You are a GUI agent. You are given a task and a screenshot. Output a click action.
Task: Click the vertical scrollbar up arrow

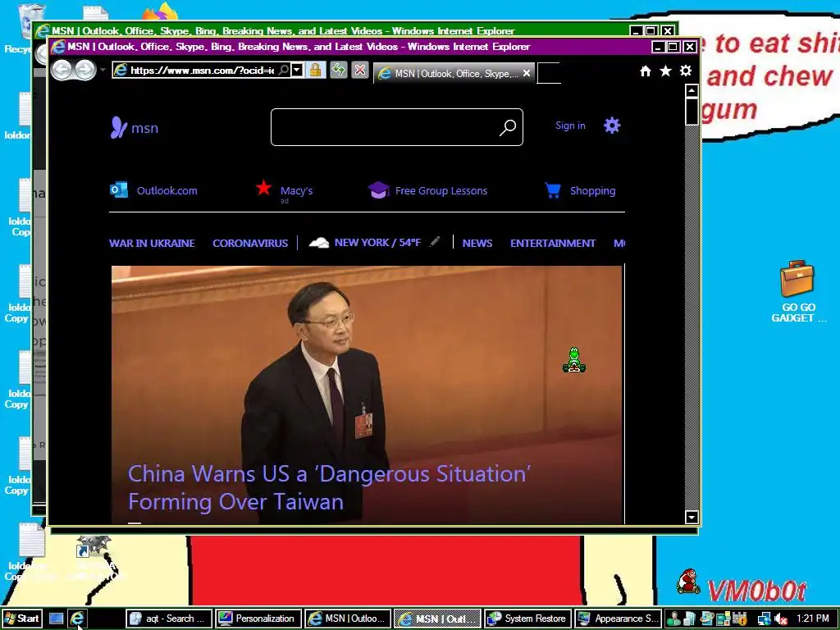pos(692,90)
